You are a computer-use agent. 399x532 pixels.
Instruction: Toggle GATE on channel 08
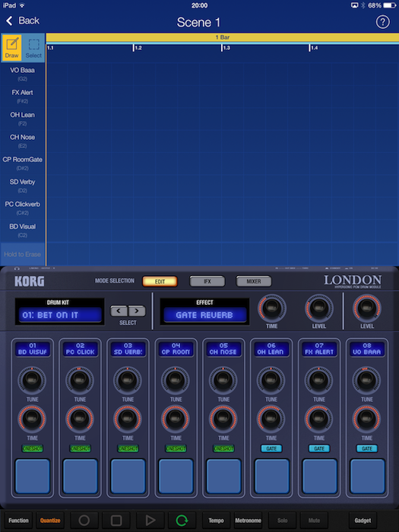[367, 448]
